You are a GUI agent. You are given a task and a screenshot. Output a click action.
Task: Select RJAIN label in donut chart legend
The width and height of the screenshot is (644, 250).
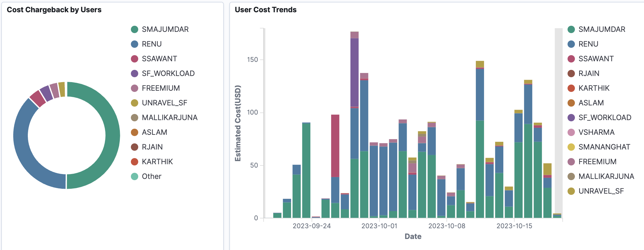click(152, 147)
